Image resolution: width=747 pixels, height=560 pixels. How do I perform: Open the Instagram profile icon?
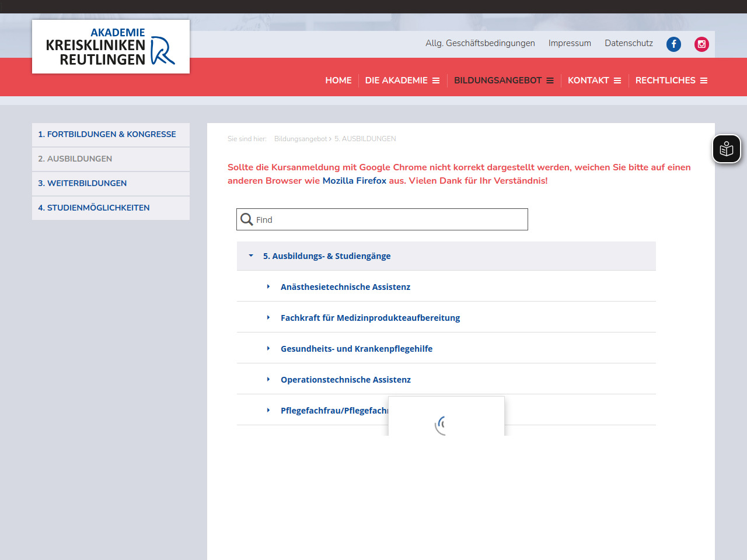click(x=701, y=44)
